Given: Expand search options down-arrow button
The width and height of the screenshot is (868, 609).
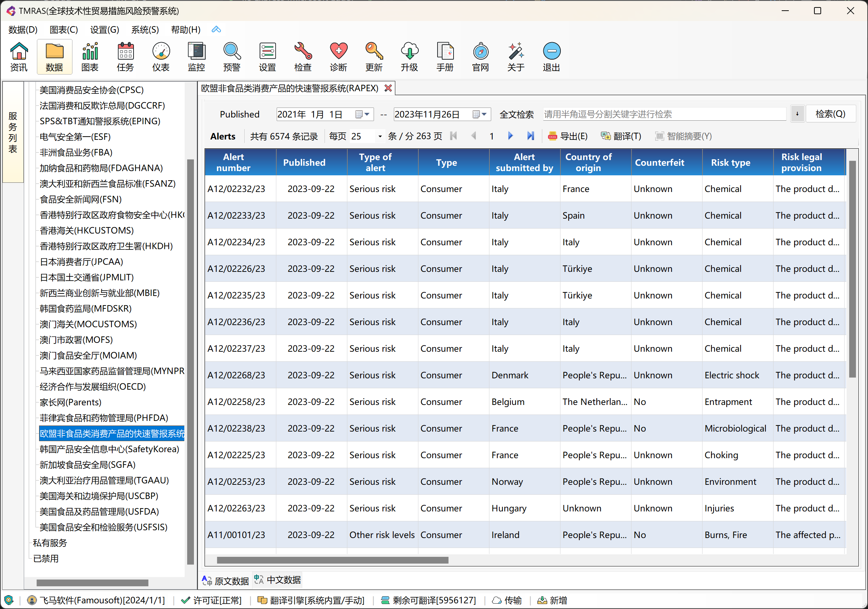Looking at the screenshot, I should click(x=797, y=114).
